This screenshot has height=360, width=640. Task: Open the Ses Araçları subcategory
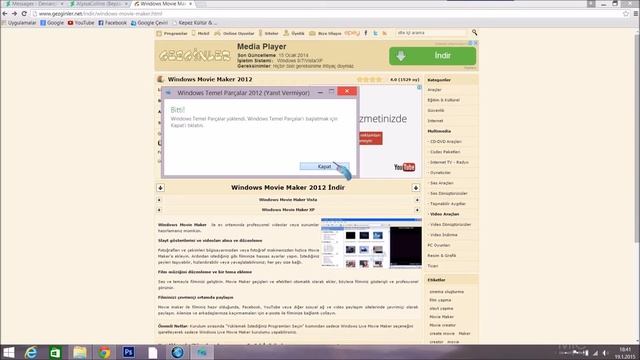click(x=441, y=183)
